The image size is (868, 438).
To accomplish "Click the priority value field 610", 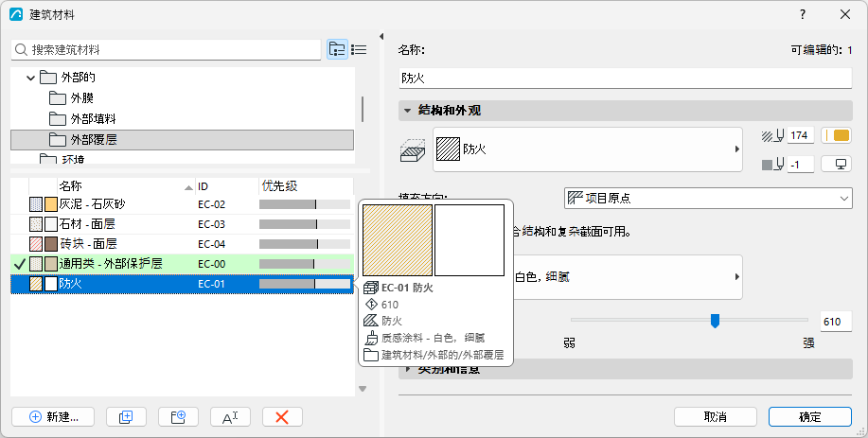I will coord(836,322).
